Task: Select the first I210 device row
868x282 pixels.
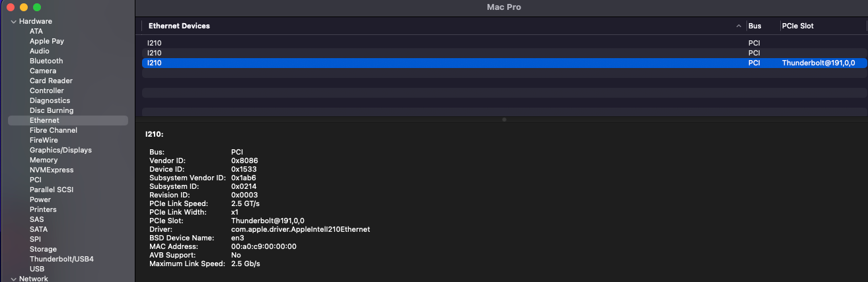Action: pos(155,43)
